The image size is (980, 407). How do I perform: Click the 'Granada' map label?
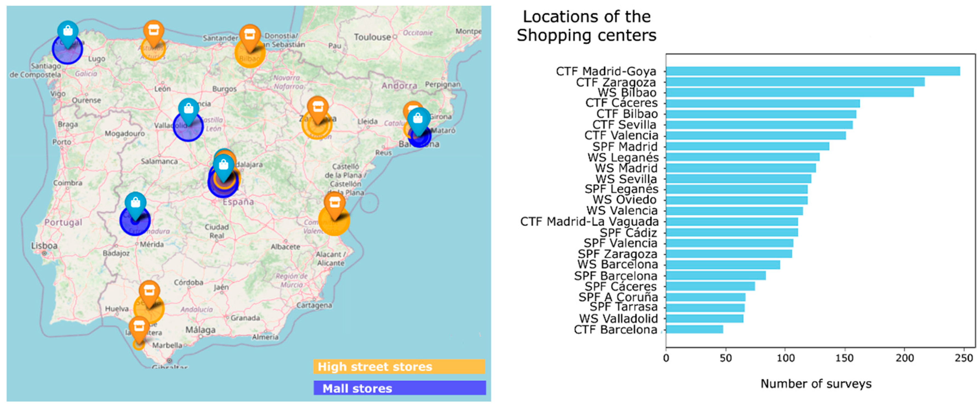(x=245, y=318)
